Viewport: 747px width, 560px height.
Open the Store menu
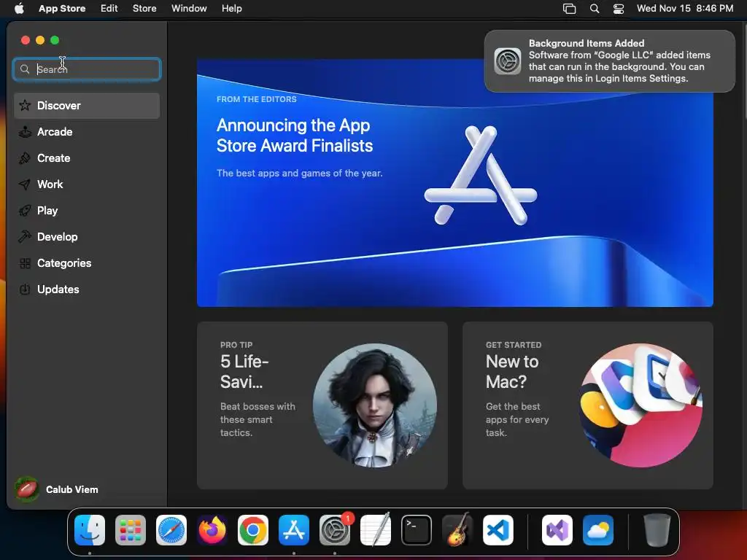pyautogui.click(x=144, y=8)
